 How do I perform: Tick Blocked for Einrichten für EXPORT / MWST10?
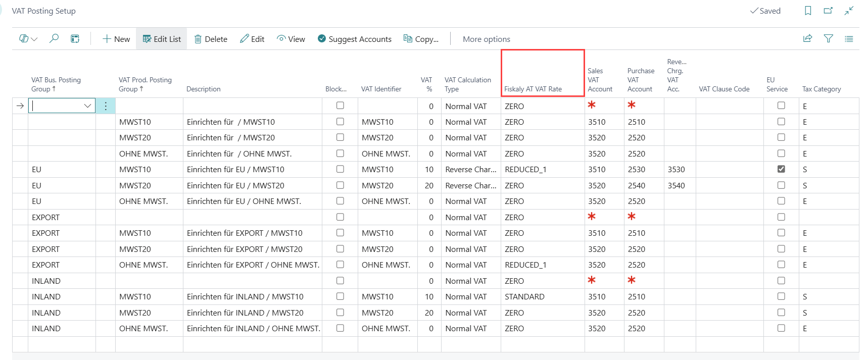click(x=340, y=233)
